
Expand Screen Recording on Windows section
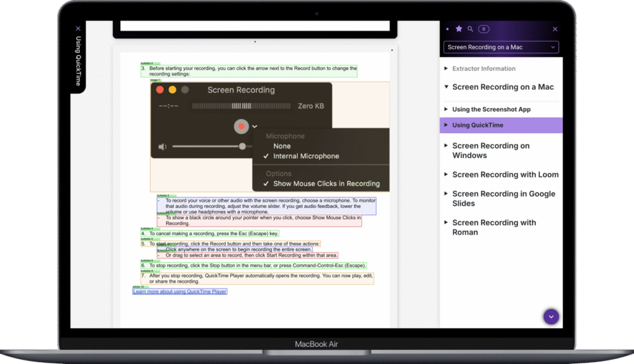[x=490, y=150]
